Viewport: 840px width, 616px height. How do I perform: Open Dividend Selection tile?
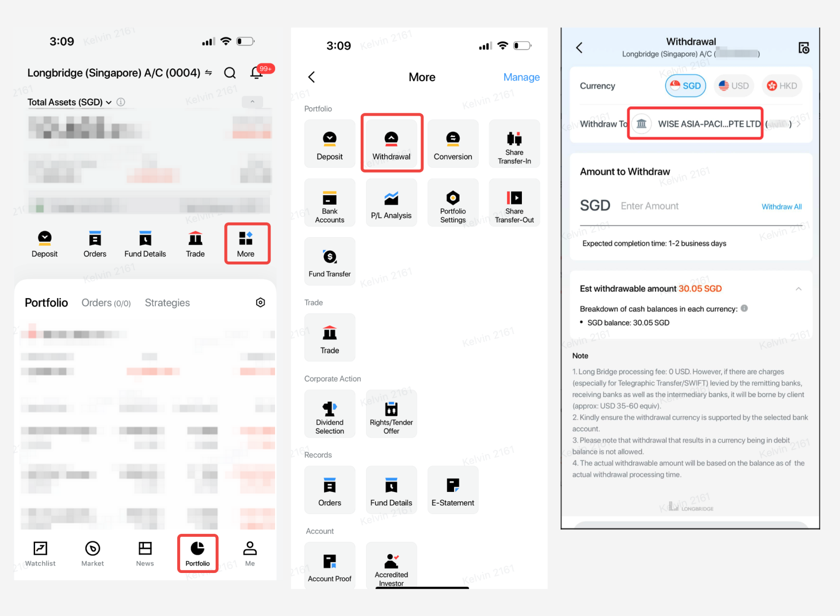click(329, 414)
